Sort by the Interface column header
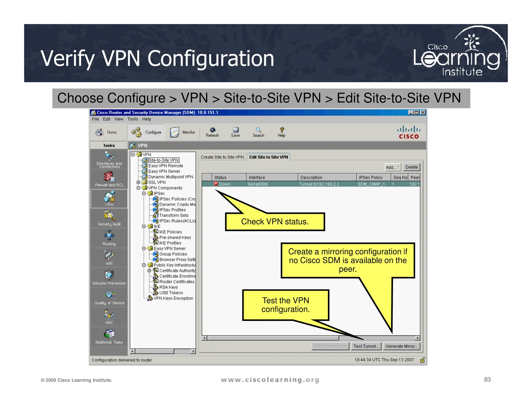Screen dimensions: 532x411 click(272, 177)
